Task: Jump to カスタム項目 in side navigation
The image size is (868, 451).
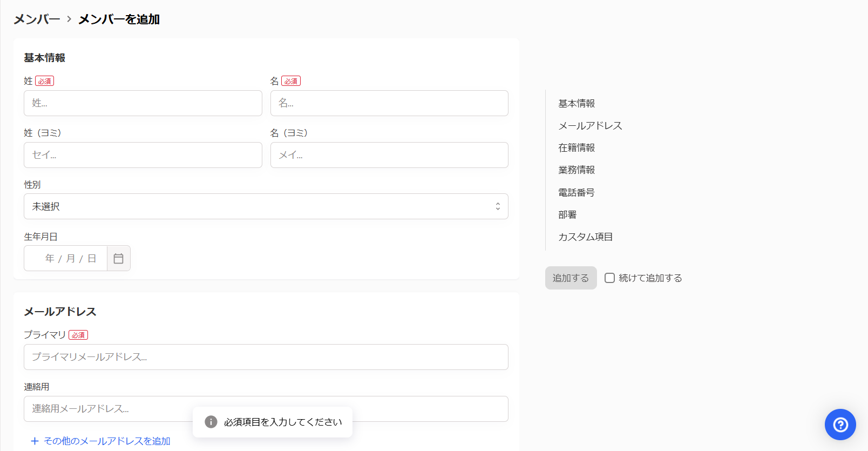Action: click(x=586, y=237)
